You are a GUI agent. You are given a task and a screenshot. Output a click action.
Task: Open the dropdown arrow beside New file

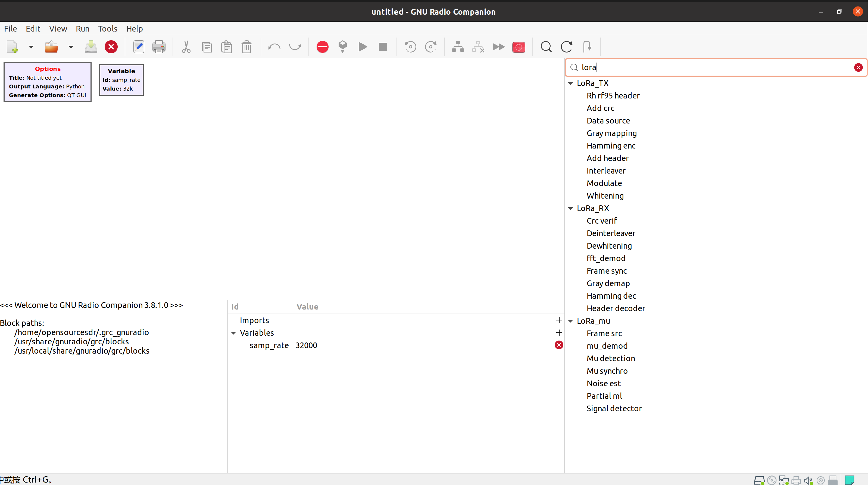tap(31, 47)
